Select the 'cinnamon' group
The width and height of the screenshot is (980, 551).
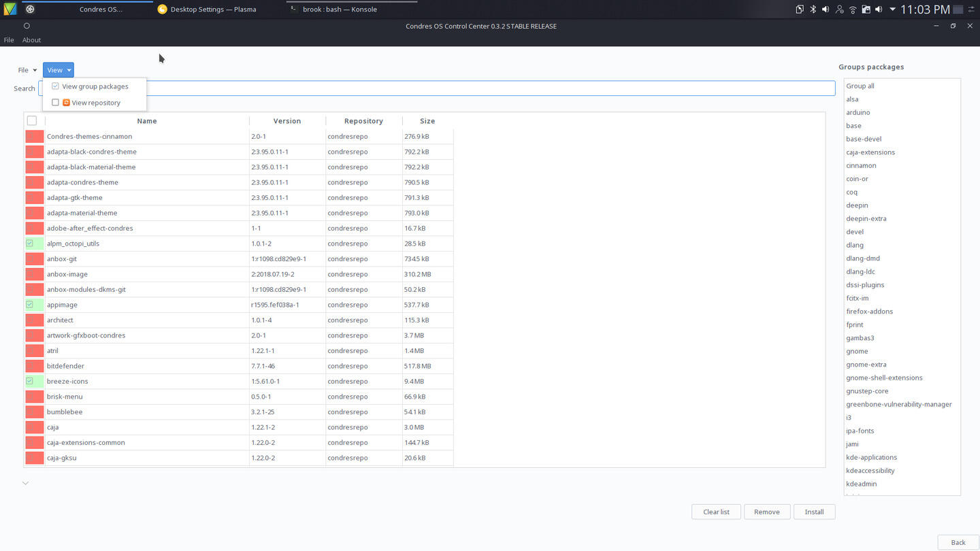(861, 165)
